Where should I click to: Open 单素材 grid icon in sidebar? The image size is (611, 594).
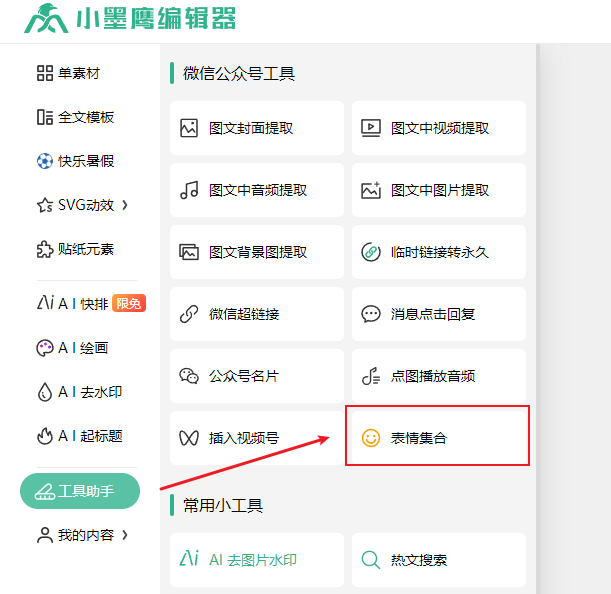coord(45,73)
